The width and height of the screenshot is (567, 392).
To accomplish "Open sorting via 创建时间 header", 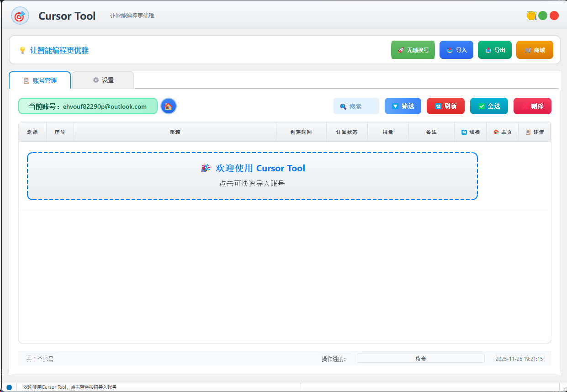I will click(x=301, y=132).
